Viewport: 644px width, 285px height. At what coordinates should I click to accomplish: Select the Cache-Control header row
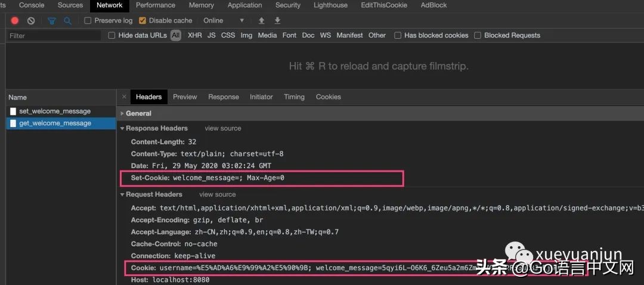(x=174, y=244)
